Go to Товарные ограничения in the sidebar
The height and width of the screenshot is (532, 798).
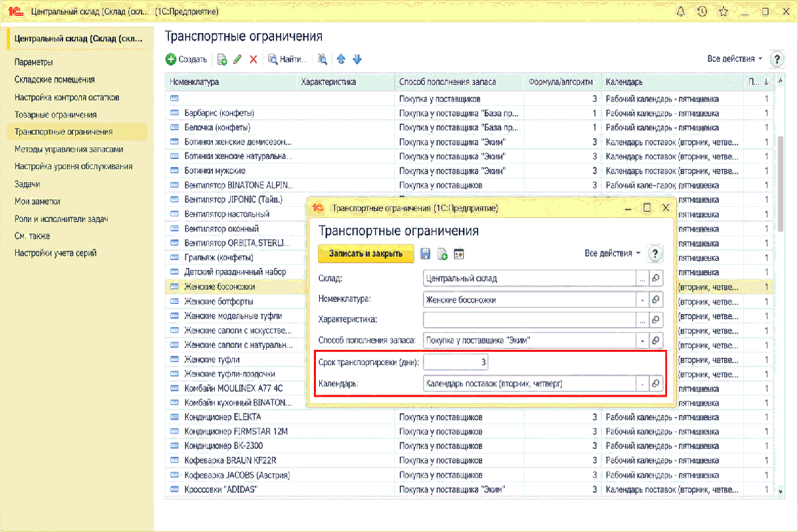coord(56,114)
